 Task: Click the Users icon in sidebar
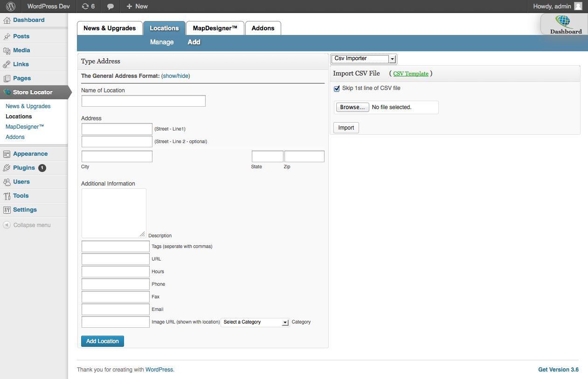tap(7, 182)
